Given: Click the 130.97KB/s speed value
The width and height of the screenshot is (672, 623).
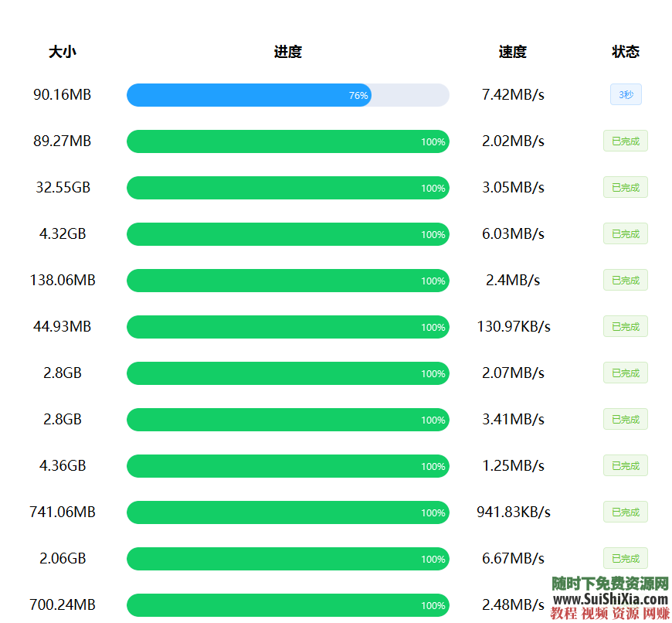Looking at the screenshot, I should [x=512, y=326].
